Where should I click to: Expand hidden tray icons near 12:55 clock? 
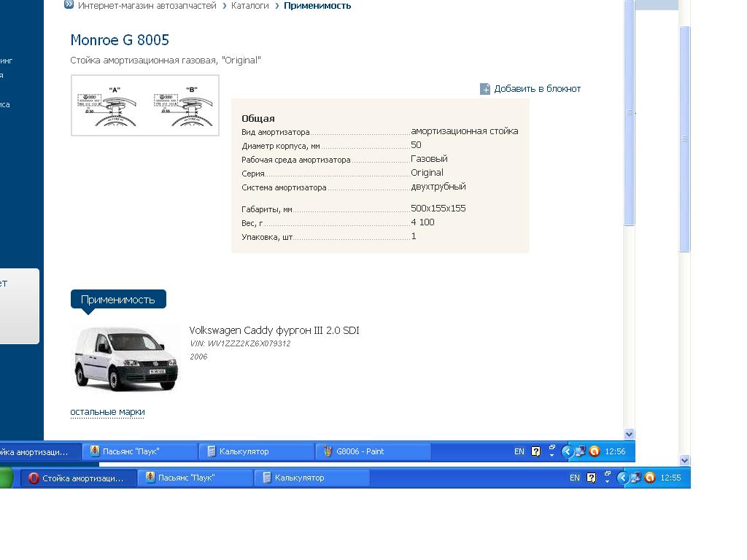(622, 478)
